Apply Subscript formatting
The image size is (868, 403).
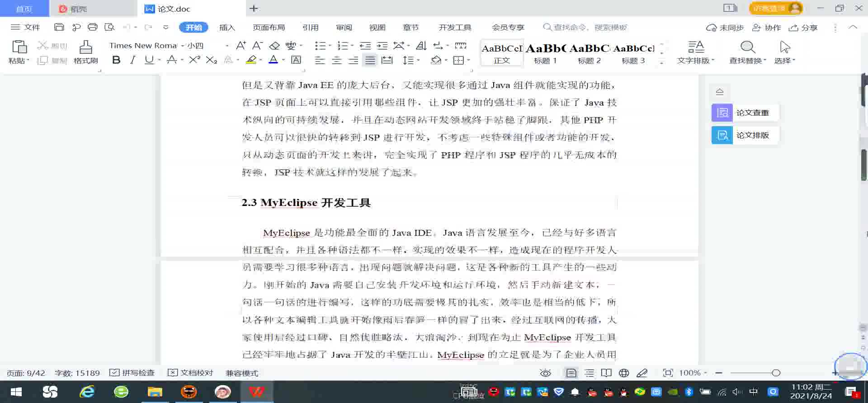pos(211,60)
